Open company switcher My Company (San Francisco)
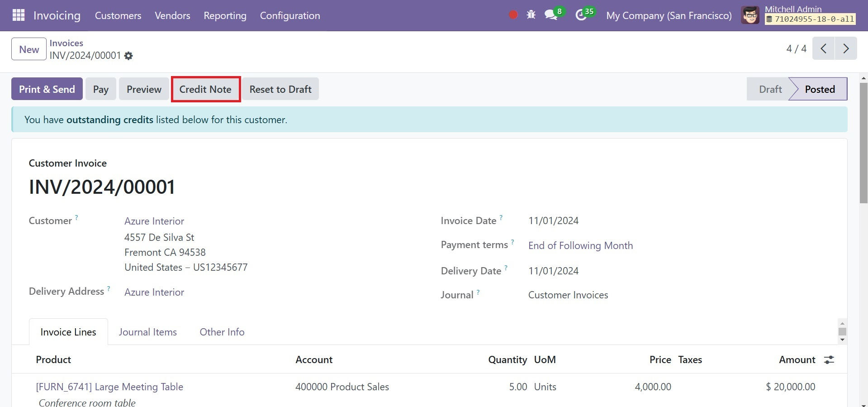This screenshot has height=407, width=868. point(669,15)
